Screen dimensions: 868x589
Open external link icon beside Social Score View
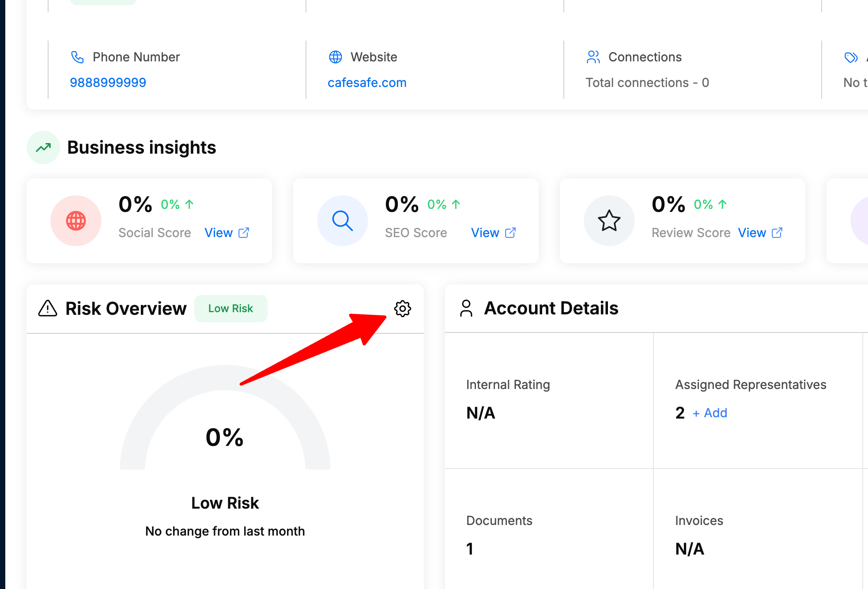[244, 233]
